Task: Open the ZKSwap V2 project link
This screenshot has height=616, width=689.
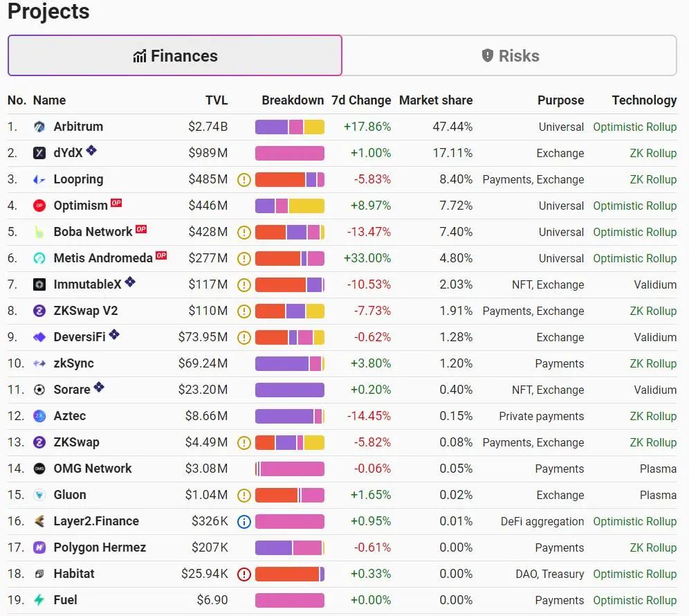Action: pyautogui.click(x=86, y=311)
